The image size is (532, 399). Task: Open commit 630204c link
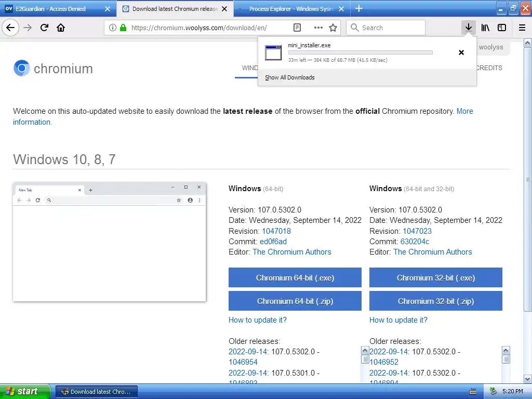415,242
